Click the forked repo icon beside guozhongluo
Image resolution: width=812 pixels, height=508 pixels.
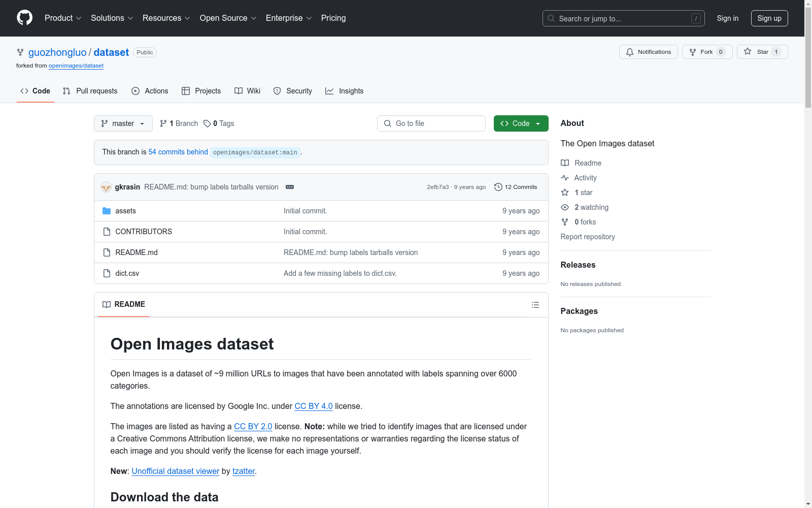tap(20, 52)
